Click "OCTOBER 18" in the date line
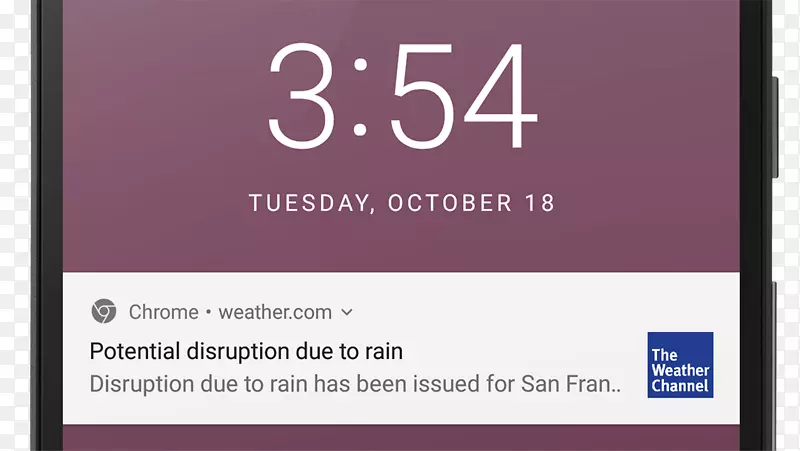The image size is (800, 451). [471, 203]
